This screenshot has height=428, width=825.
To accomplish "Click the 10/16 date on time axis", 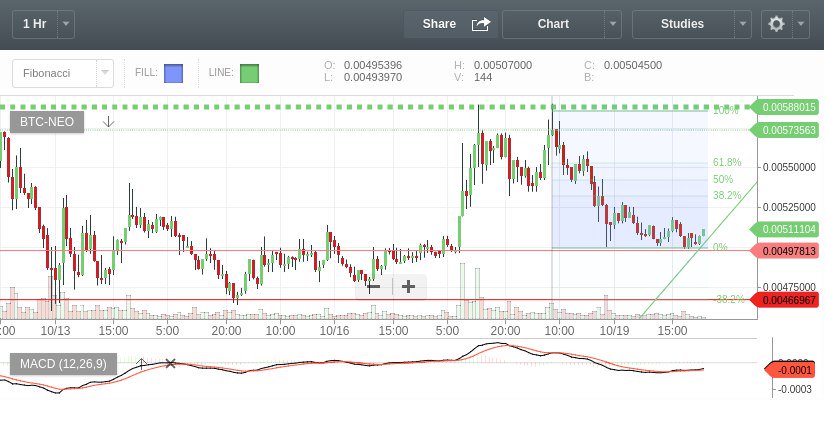I will (x=335, y=331).
